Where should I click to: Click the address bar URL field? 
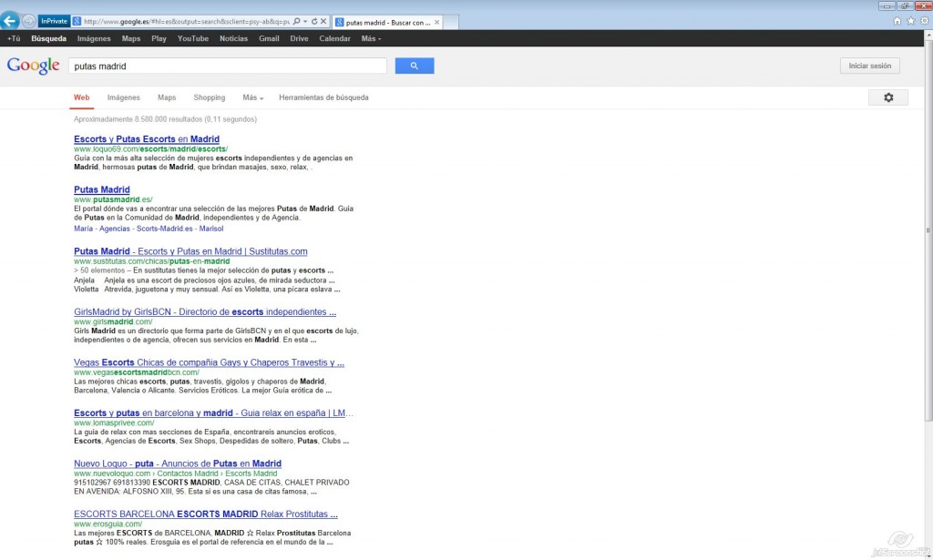pyautogui.click(x=186, y=22)
